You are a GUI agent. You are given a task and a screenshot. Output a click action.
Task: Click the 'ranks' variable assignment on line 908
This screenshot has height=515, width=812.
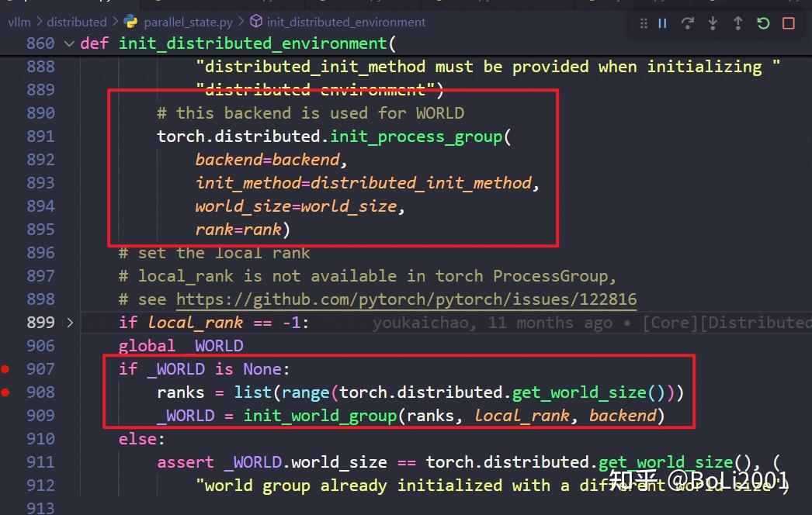click(181, 392)
